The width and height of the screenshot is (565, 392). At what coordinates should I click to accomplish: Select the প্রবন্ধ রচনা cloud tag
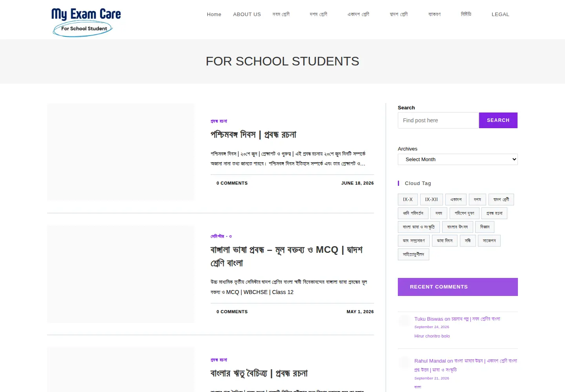pos(494,213)
